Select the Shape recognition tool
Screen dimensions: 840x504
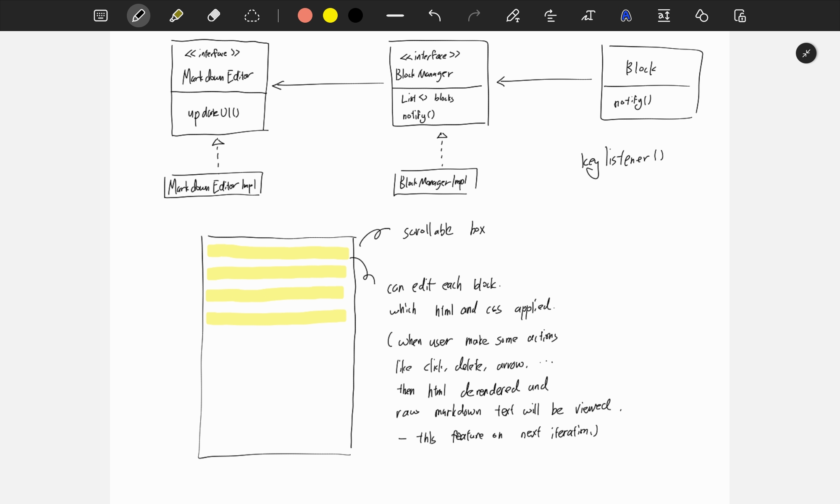pos(701,16)
